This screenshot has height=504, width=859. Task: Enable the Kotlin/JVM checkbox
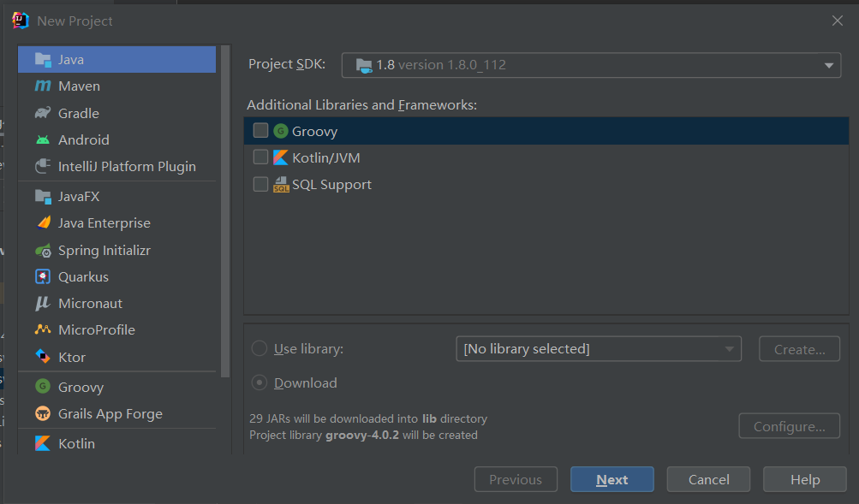[x=260, y=157]
